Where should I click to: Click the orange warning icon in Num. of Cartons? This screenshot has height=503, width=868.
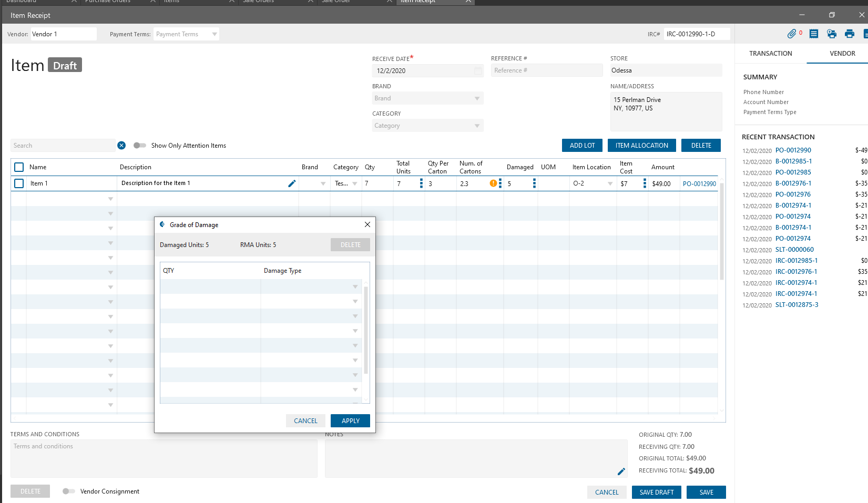pos(493,183)
